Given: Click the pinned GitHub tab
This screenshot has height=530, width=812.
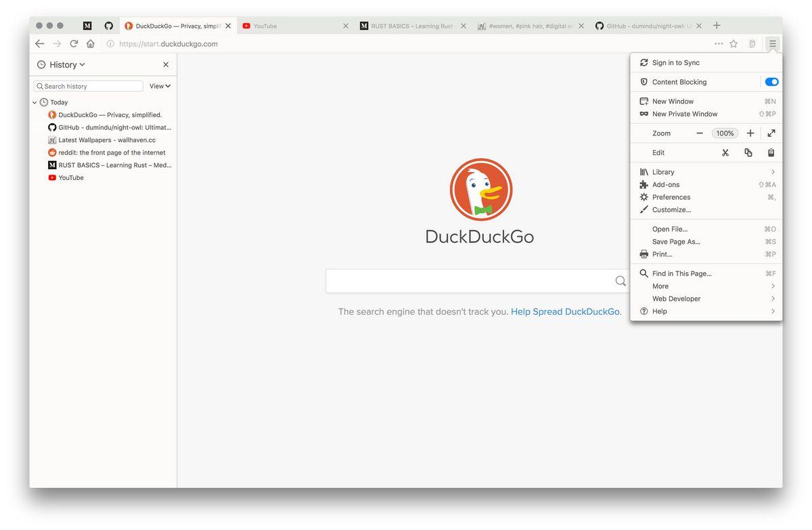Looking at the screenshot, I should [x=109, y=26].
